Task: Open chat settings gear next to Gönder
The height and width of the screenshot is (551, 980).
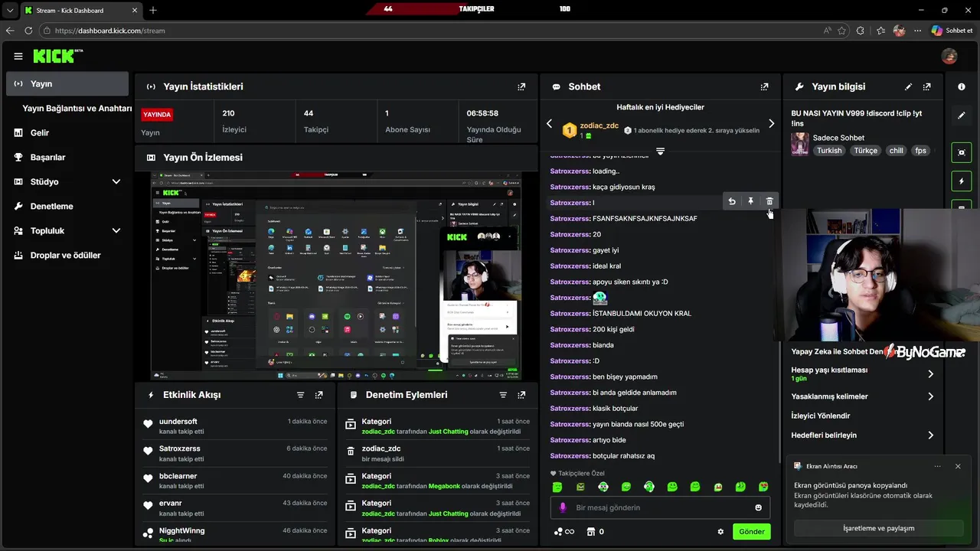Action: pyautogui.click(x=720, y=532)
